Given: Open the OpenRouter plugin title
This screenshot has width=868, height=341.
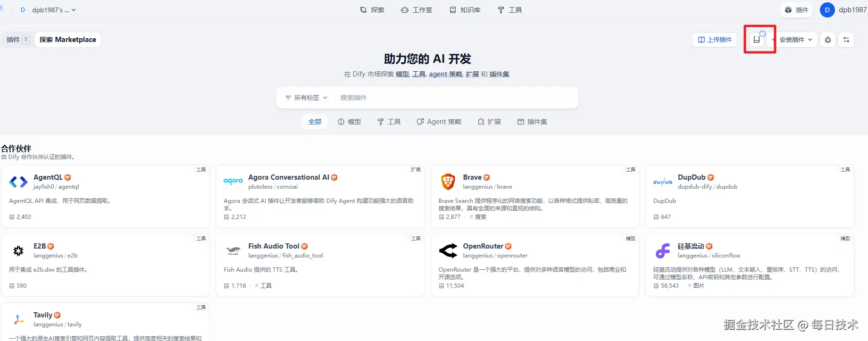Looking at the screenshot, I should pos(483,246).
